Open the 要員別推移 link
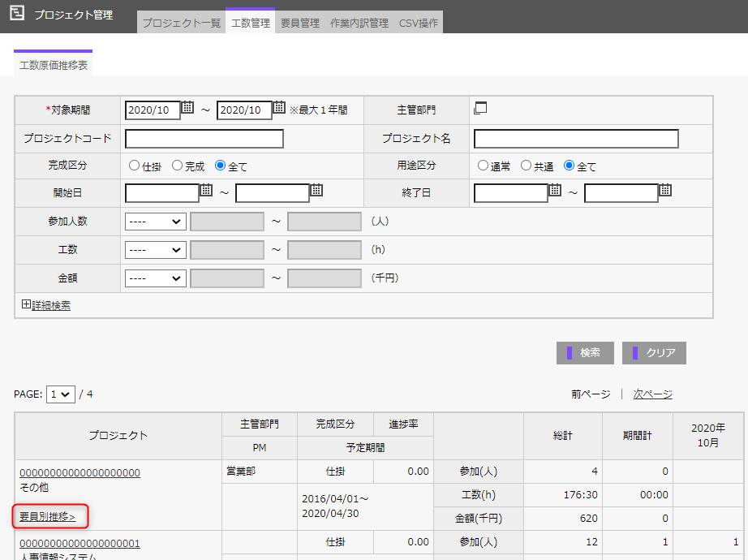Viewport: 748px width, 560px height. click(47, 516)
